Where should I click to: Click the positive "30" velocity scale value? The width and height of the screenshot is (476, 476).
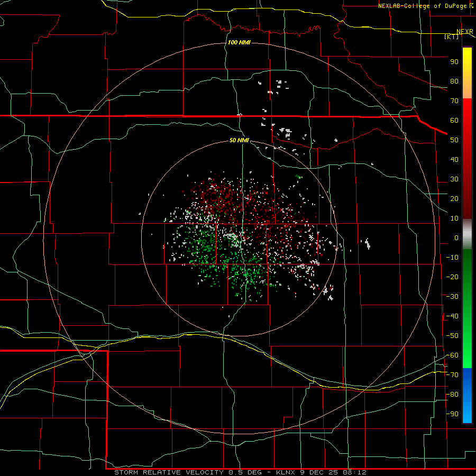[454, 179]
